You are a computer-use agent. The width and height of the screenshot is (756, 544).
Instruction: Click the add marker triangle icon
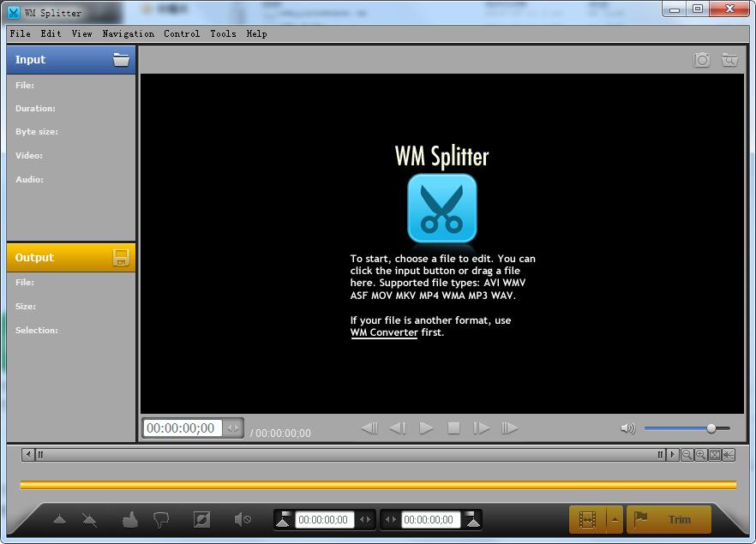click(59, 519)
